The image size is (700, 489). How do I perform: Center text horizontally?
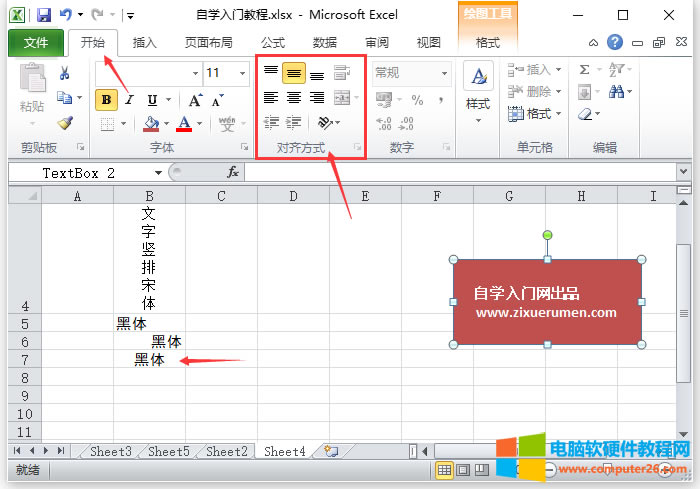tap(294, 97)
